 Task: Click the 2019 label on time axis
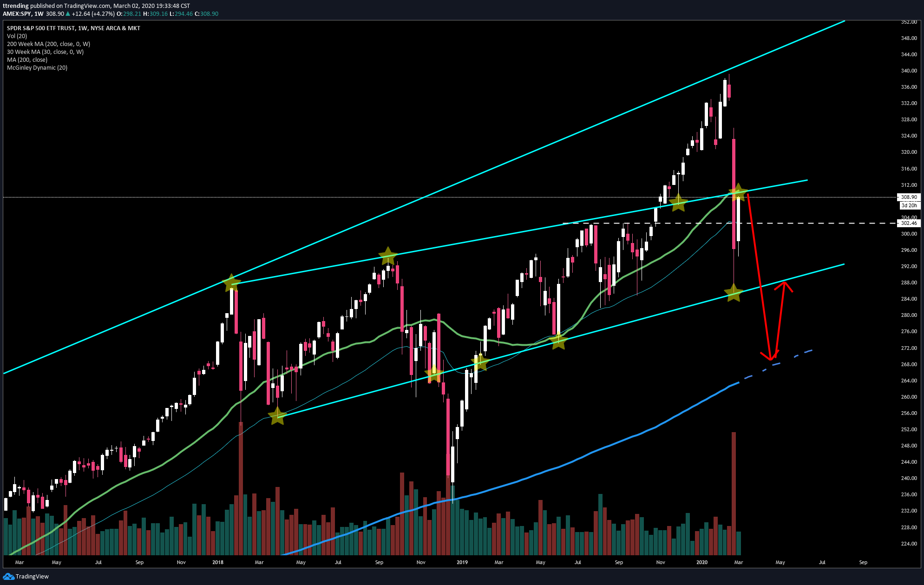[462, 562]
